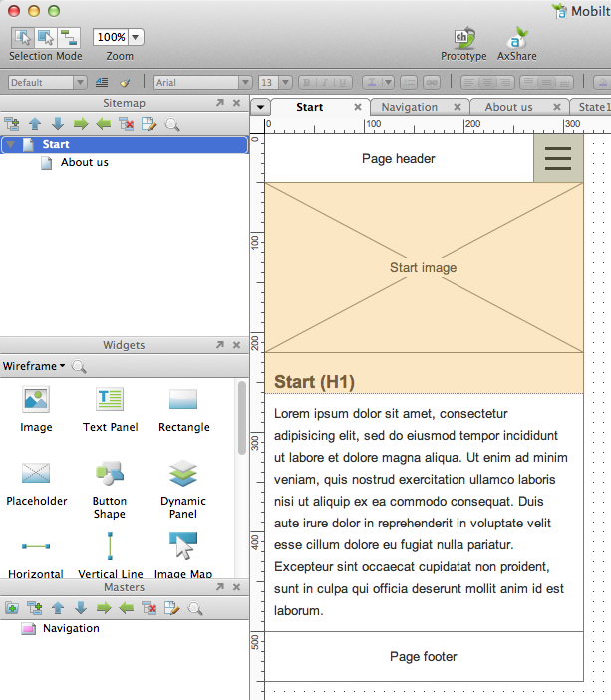Click the hamburger menu on canvas header
Viewport: 611px width, 700px height.
point(558,158)
